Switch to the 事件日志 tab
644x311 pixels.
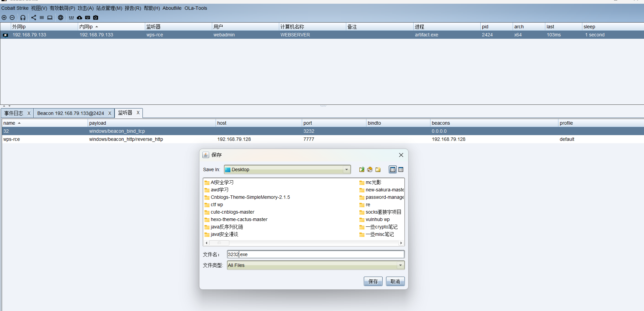14,113
